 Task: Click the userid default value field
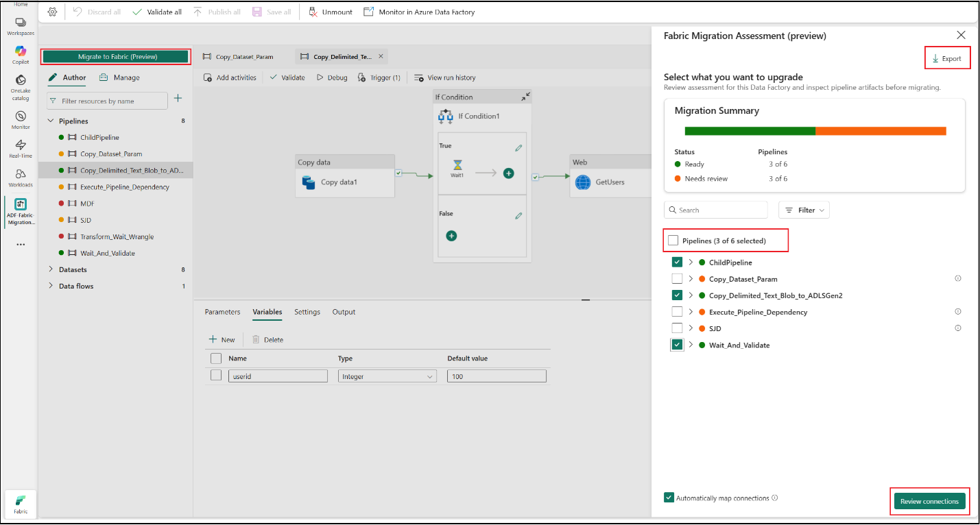click(x=496, y=376)
